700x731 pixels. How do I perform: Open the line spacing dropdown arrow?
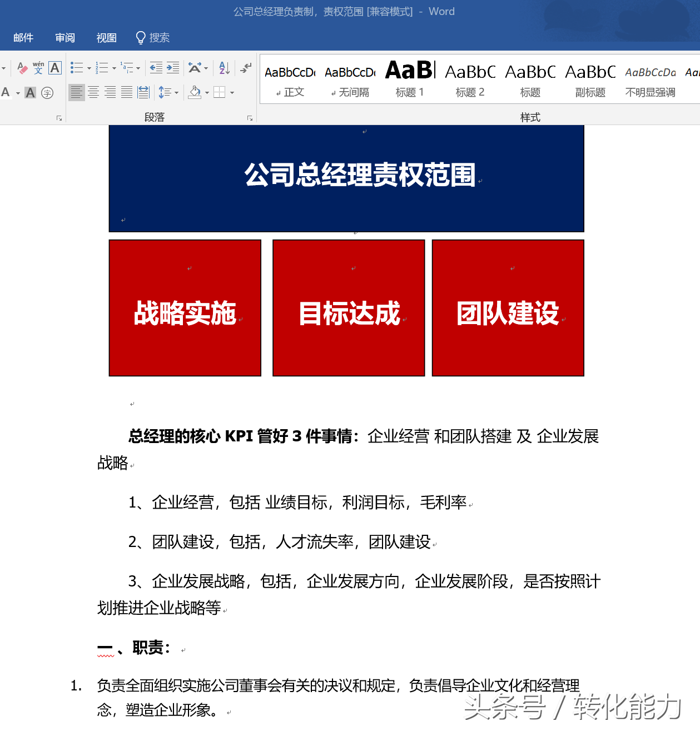pyautogui.click(x=176, y=92)
